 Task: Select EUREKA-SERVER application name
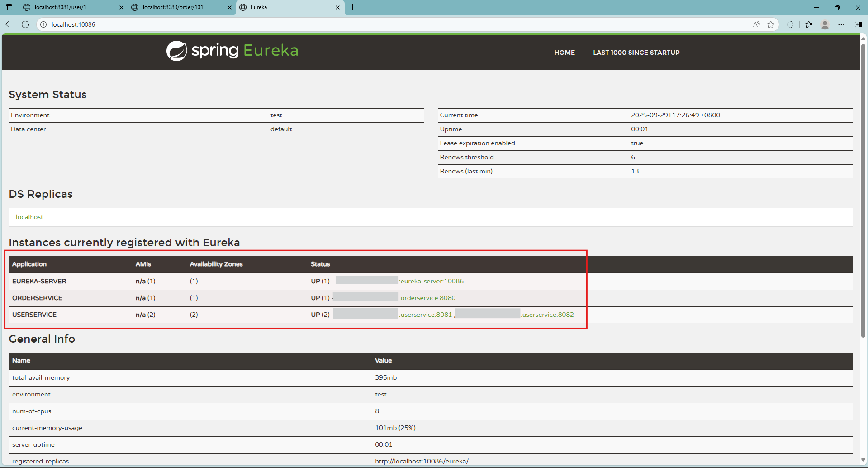pyautogui.click(x=39, y=281)
